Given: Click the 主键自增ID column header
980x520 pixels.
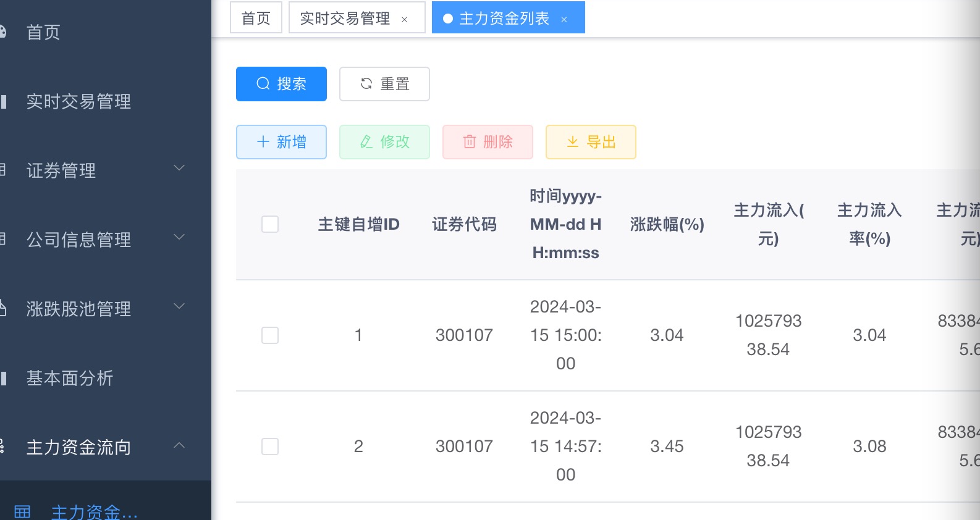Looking at the screenshot, I should [x=358, y=224].
